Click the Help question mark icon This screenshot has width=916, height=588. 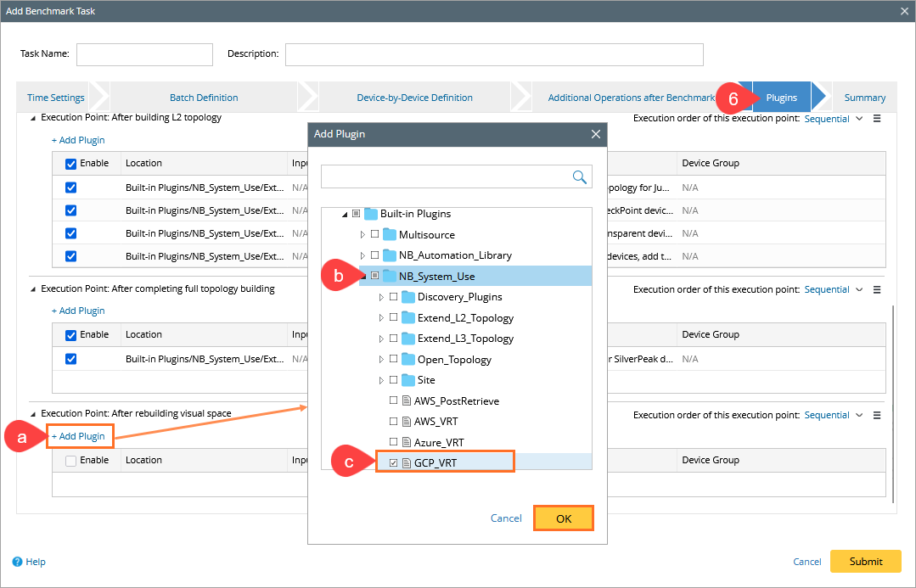(x=17, y=562)
